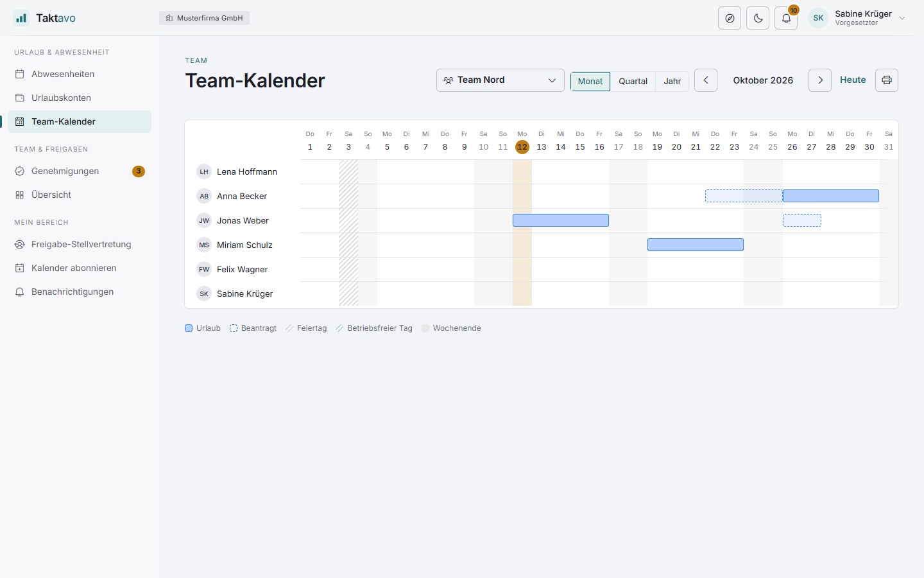The height and width of the screenshot is (578, 924).
Task: Expand Sabine Krüger user menu chevron
Action: coord(902,18)
